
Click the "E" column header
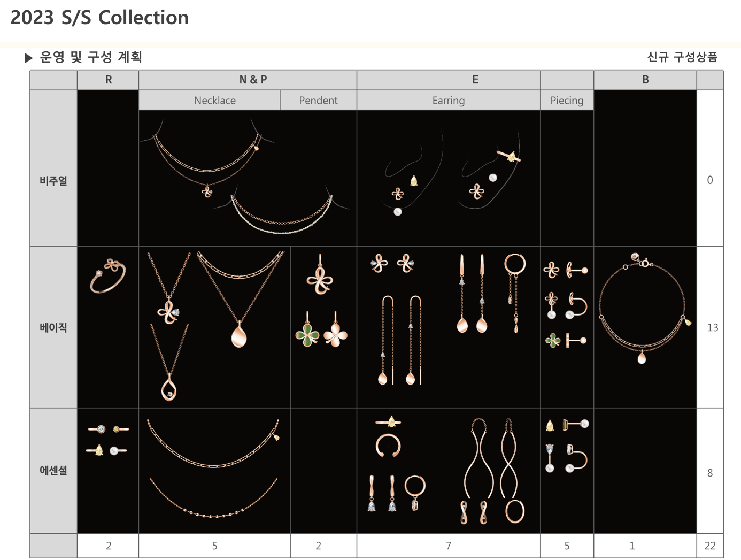tap(475, 80)
